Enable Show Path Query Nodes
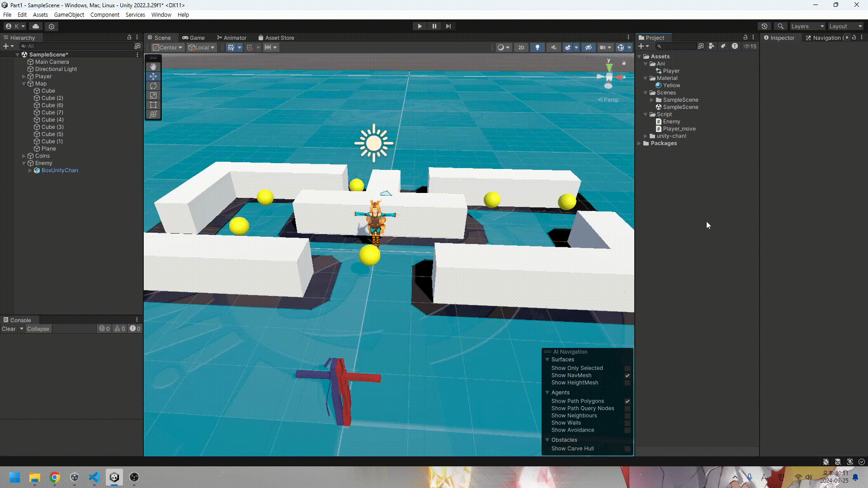Screen dimensions: 868x488 tap(627, 408)
